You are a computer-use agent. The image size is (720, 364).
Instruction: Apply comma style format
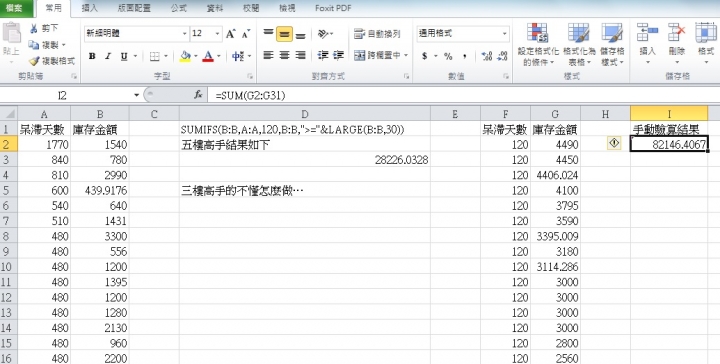pyautogui.click(x=465, y=56)
